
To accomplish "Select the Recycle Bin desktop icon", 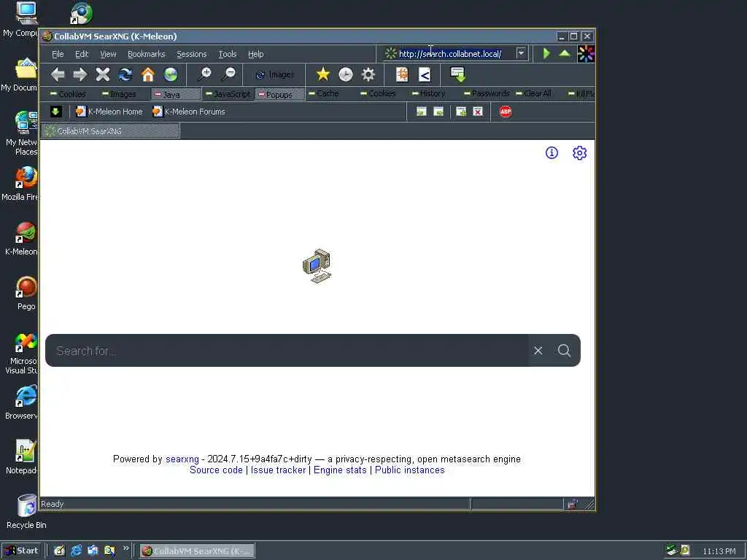I will 26,512.
